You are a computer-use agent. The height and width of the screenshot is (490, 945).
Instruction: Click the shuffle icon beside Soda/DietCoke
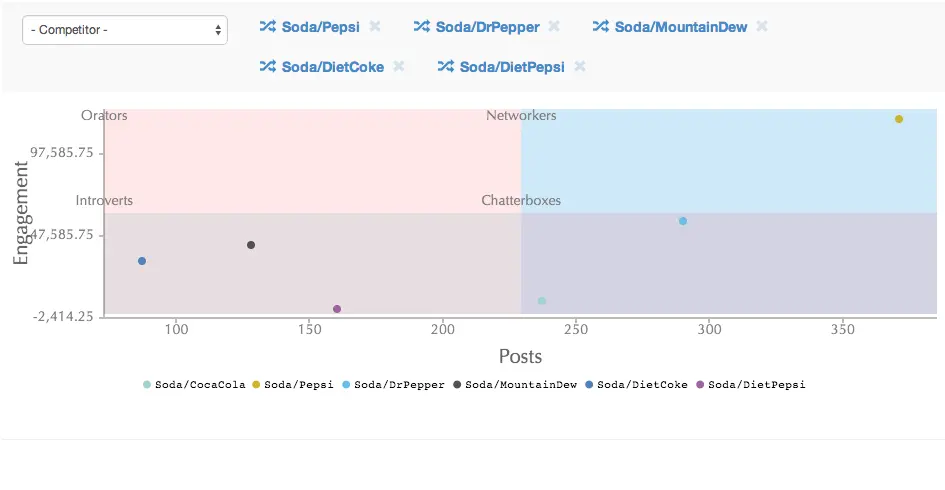(x=267, y=67)
